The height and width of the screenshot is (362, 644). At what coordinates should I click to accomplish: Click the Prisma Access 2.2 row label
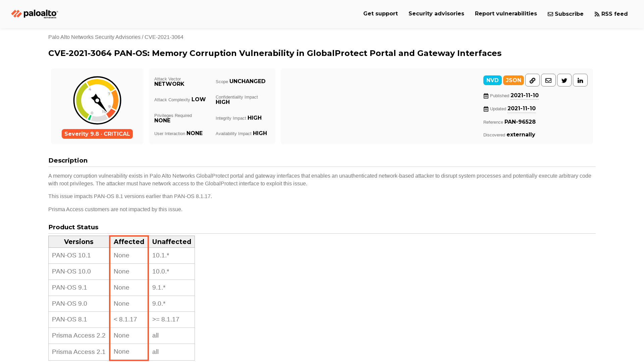[x=79, y=336]
